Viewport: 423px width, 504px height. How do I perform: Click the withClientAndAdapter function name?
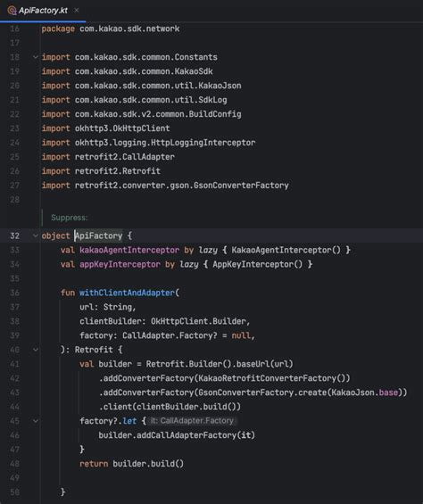(127, 293)
